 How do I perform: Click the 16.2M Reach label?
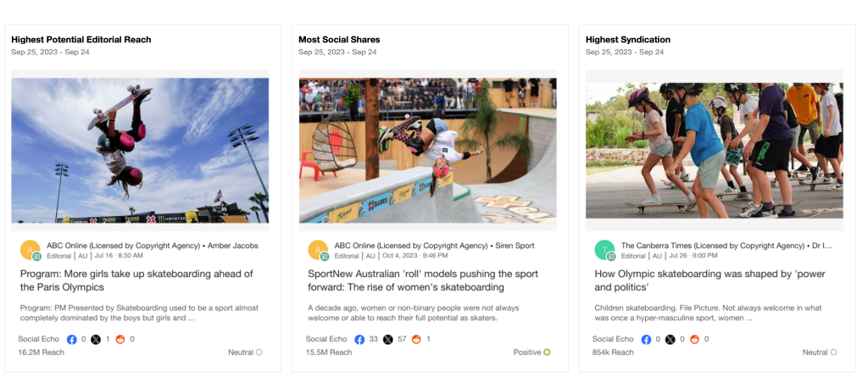tap(42, 352)
